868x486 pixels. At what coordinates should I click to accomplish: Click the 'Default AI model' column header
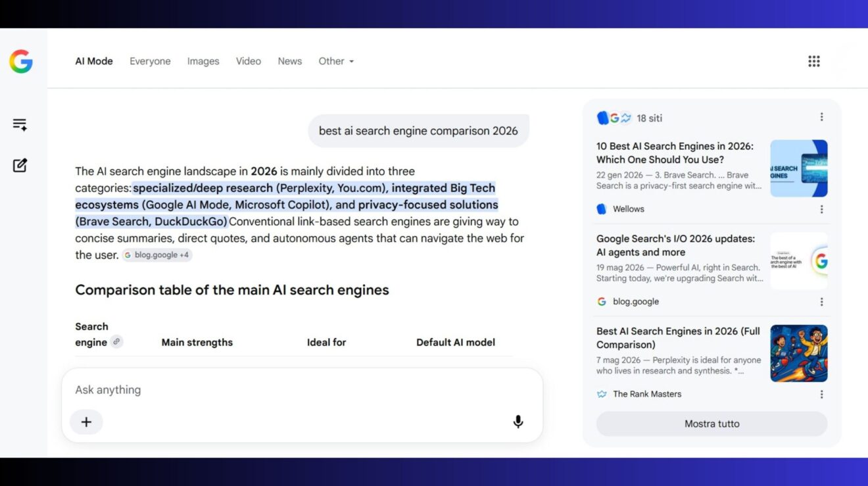click(456, 342)
